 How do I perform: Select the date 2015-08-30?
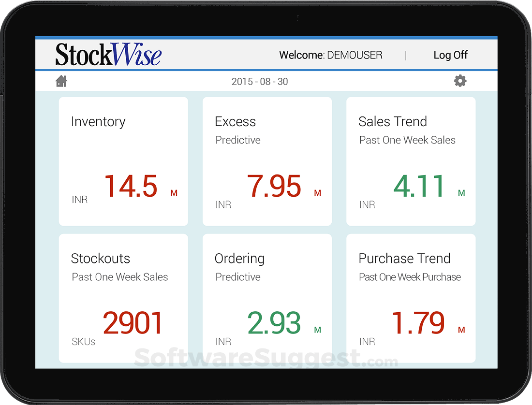coord(260,81)
